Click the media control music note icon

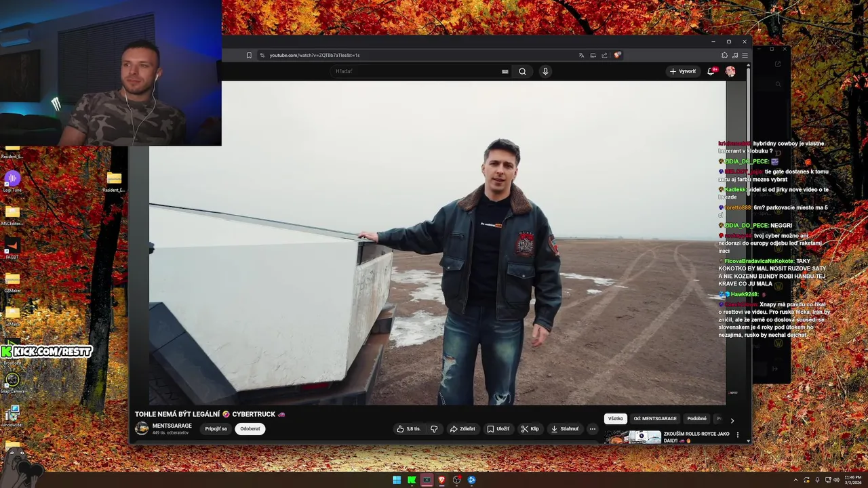734,55
